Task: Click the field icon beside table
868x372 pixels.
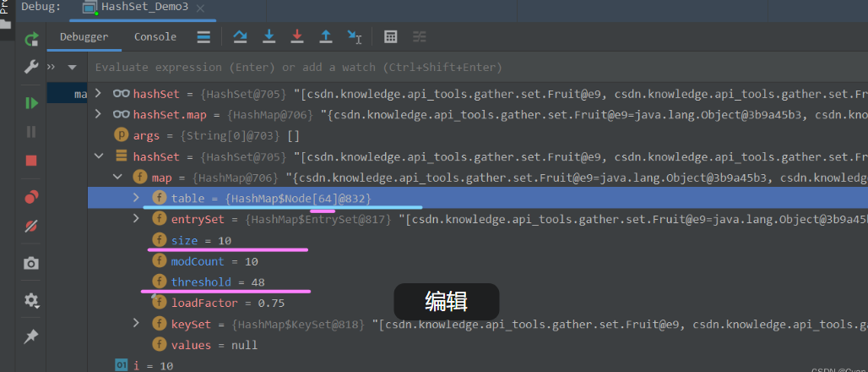Action: click(160, 198)
